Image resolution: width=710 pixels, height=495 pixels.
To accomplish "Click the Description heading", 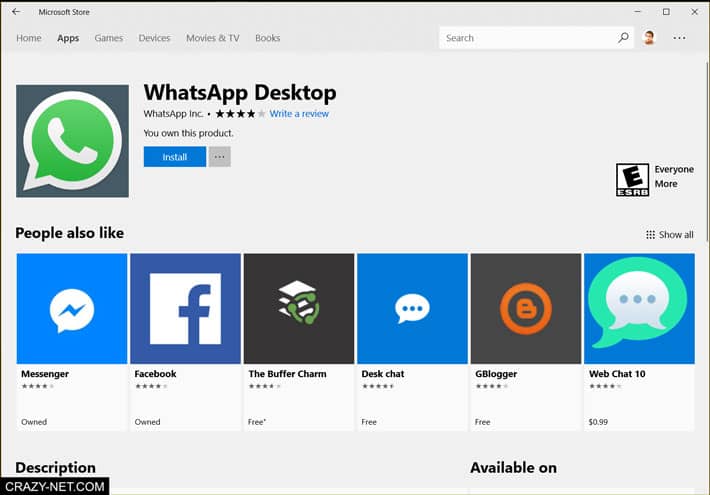I will [55, 467].
